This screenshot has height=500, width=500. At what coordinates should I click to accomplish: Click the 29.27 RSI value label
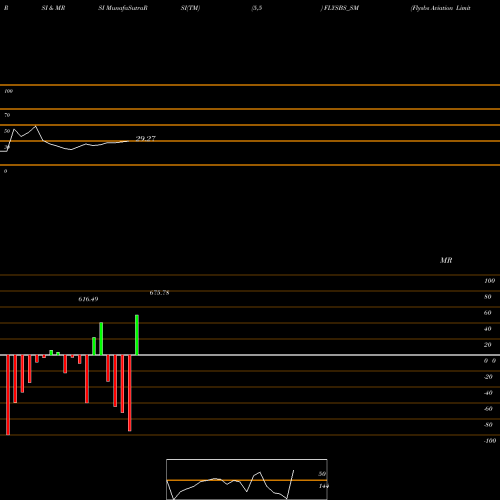coord(145,138)
